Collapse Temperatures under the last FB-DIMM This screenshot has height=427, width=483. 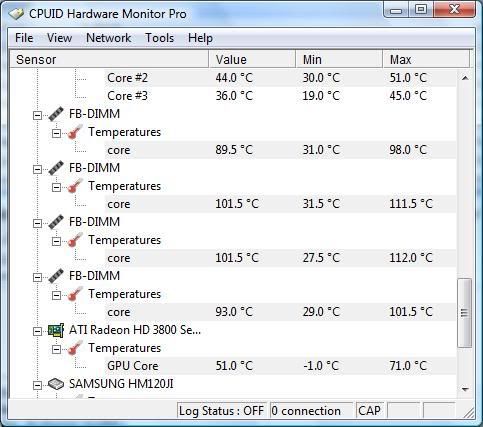[56, 295]
